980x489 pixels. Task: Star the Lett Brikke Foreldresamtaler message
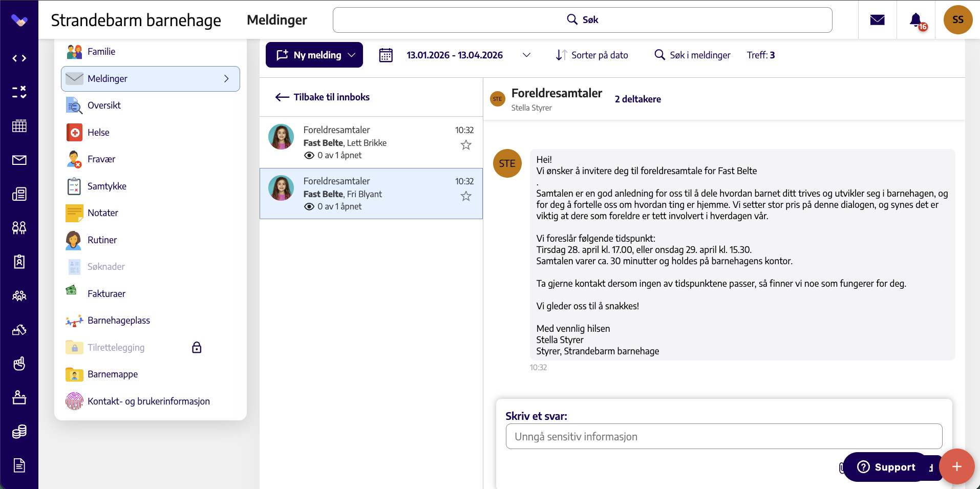tap(466, 145)
